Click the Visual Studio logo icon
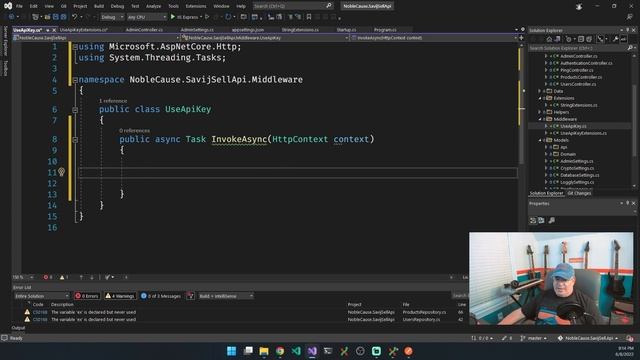The height and width of the screenshot is (360, 640). pos(7,6)
